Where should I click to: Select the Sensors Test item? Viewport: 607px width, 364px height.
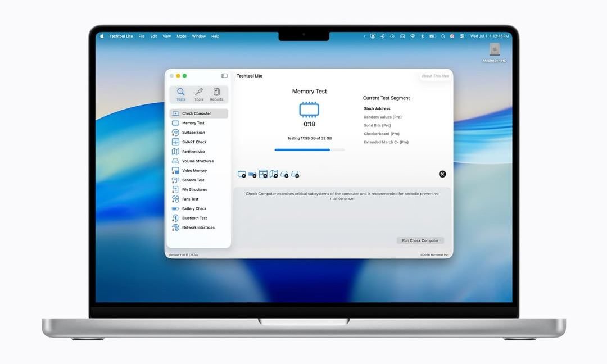tap(198, 180)
